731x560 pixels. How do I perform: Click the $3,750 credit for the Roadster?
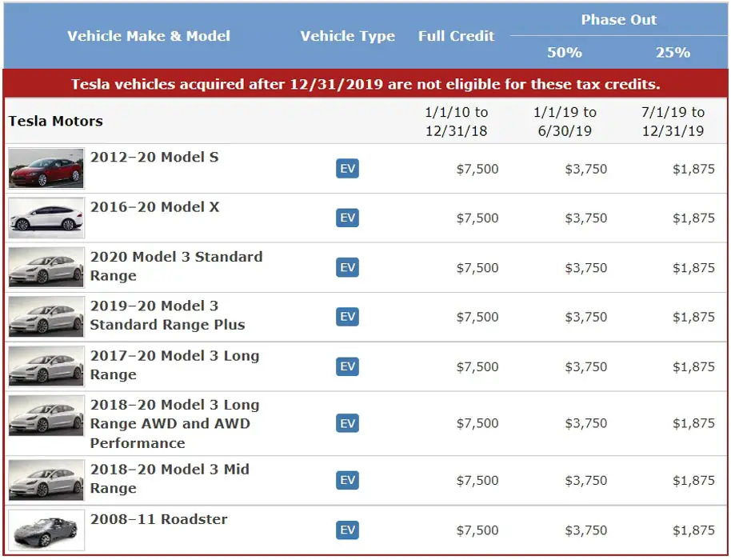click(x=586, y=530)
